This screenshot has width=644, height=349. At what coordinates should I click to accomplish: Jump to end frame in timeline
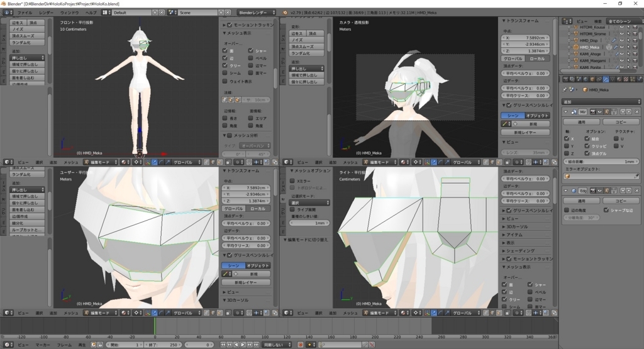click(x=256, y=345)
